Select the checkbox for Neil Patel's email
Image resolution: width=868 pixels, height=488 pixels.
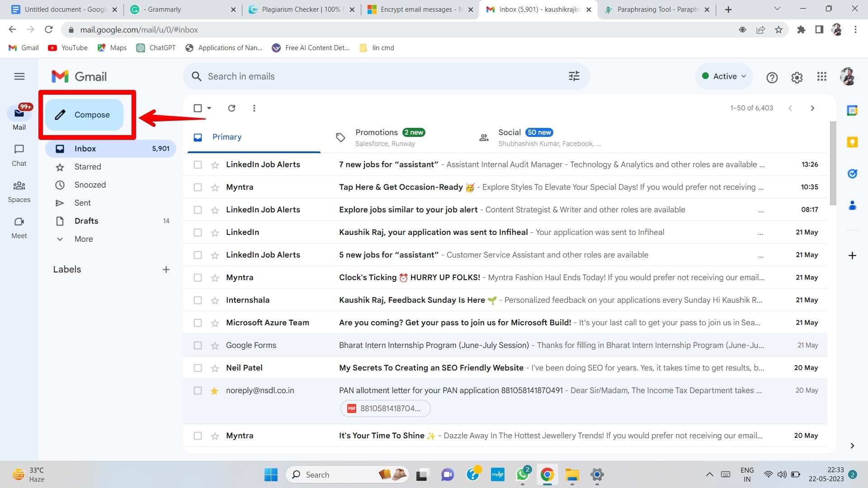(198, 368)
